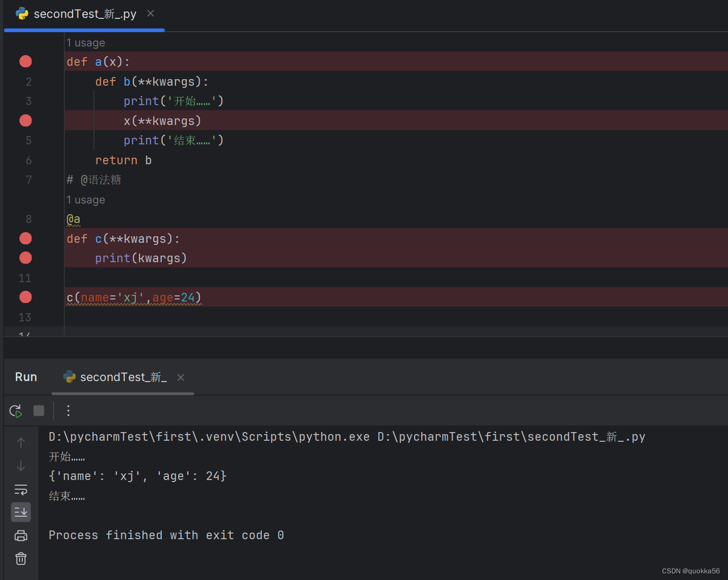Screen dimensions: 728x580
Task: Print the run console output
Action: [x=21, y=536]
